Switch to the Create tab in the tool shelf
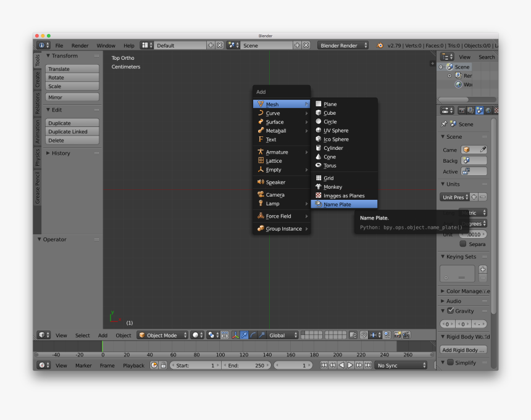531x420 pixels. click(x=37, y=80)
